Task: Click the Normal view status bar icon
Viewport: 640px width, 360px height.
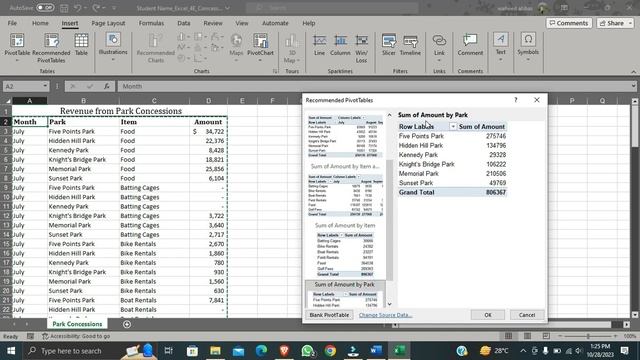Action: pyautogui.click(x=508, y=336)
